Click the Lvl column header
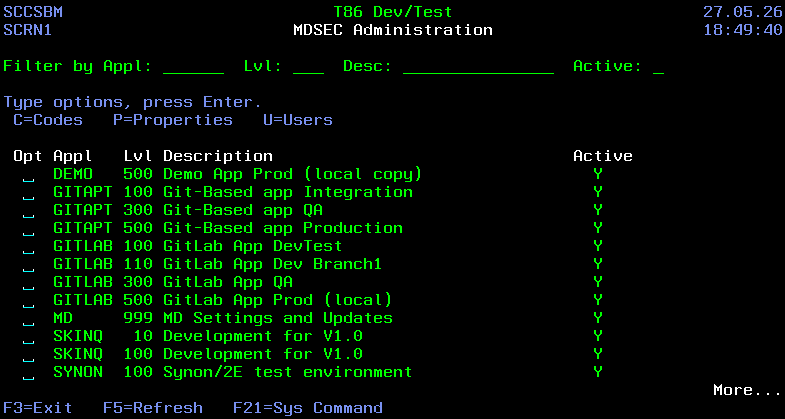 pyautogui.click(x=138, y=156)
